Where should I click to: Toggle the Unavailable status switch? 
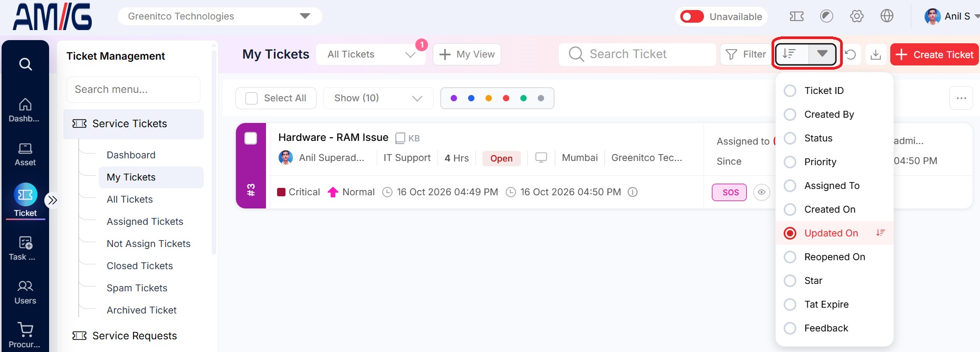click(x=691, y=16)
